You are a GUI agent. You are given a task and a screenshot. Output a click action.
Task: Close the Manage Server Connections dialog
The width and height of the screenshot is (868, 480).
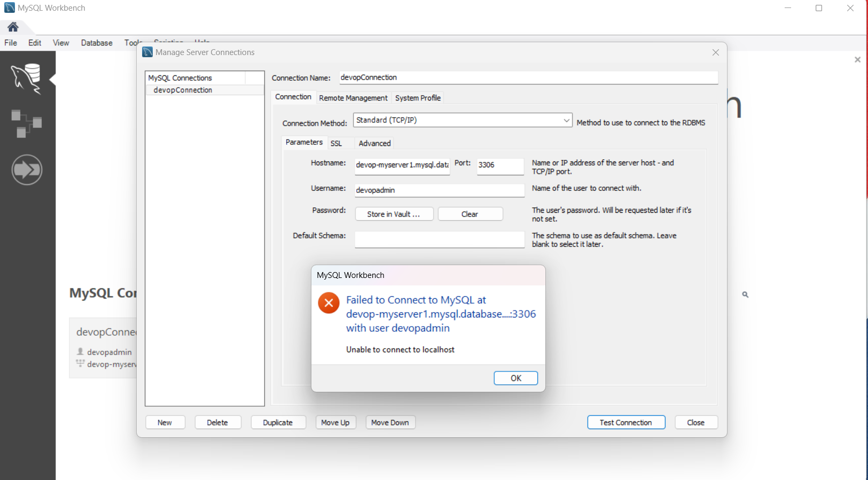pyautogui.click(x=716, y=52)
